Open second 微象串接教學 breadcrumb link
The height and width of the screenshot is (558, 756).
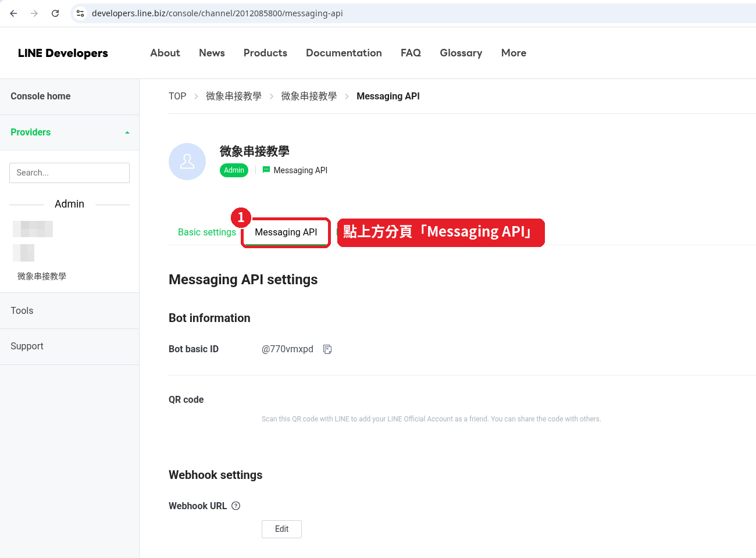pos(309,96)
